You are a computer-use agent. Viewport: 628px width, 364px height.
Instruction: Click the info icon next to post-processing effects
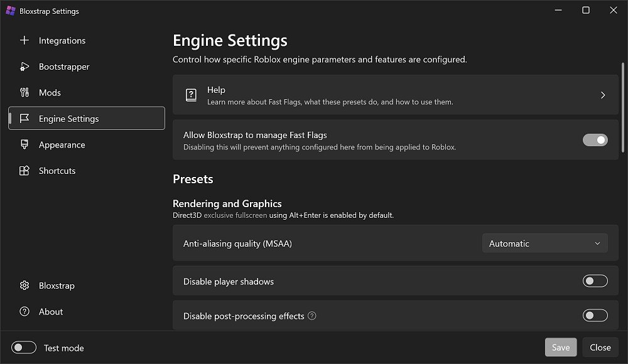pyautogui.click(x=312, y=316)
